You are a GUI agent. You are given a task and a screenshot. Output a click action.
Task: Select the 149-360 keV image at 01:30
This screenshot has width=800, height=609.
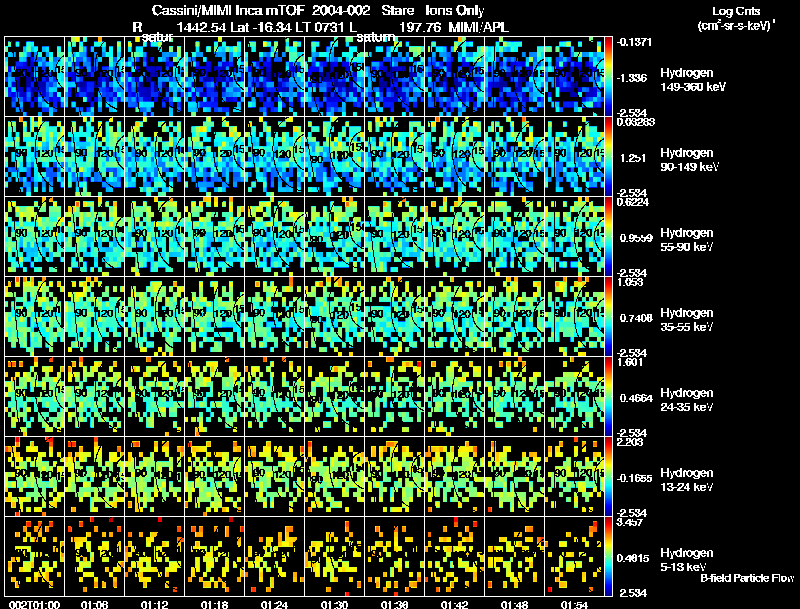(x=335, y=77)
